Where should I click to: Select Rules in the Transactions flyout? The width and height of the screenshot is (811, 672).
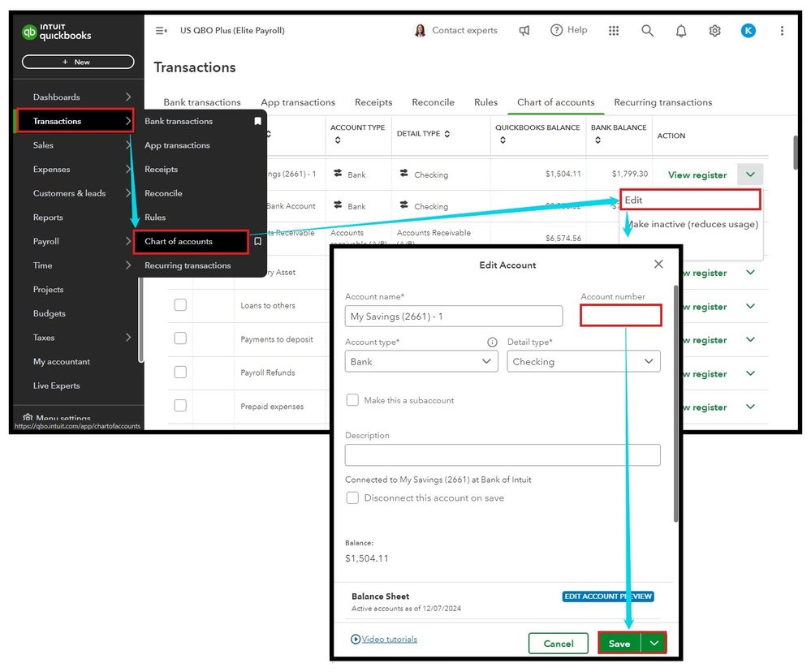154,218
